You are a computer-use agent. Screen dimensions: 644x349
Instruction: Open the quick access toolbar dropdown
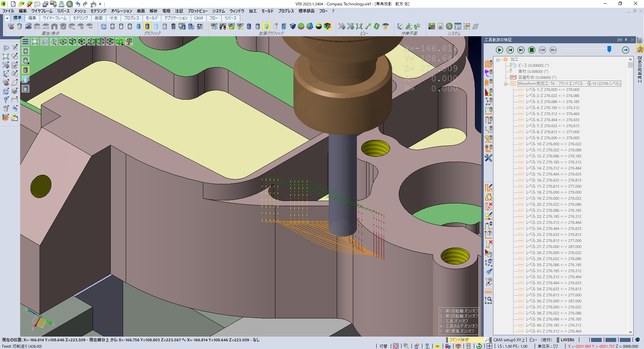coord(100,4)
